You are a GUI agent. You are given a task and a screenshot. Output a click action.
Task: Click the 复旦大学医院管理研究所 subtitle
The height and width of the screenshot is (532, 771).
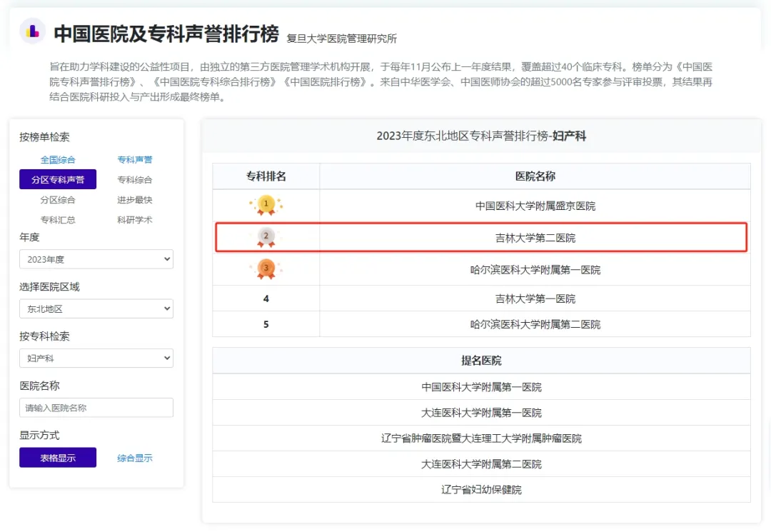click(x=342, y=39)
